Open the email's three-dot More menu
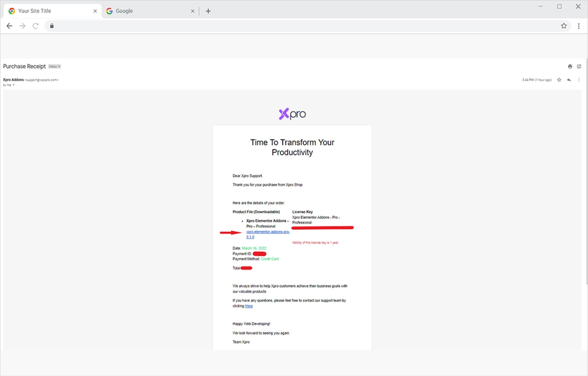 pyautogui.click(x=579, y=80)
